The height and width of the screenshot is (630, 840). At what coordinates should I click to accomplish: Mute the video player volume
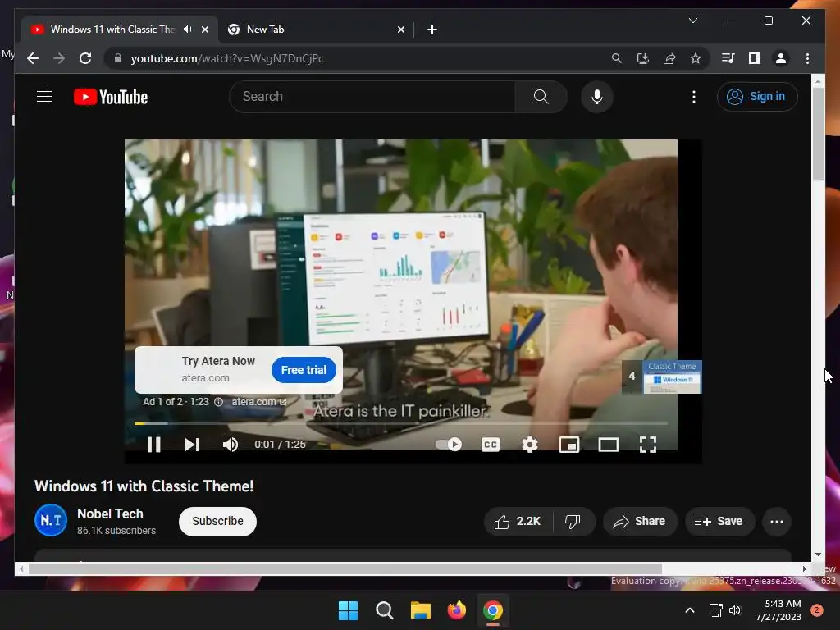[231, 444]
